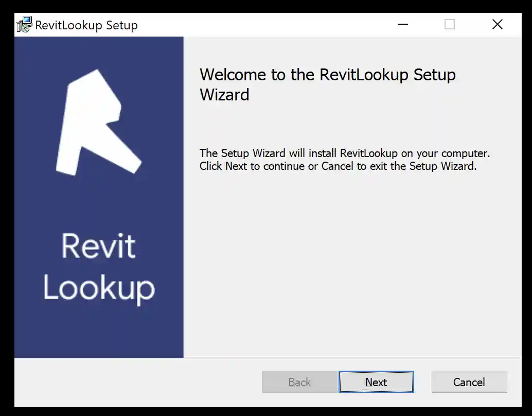Click the minimize icon on the window
Viewport: 532px width, 416px height.
[x=403, y=24]
